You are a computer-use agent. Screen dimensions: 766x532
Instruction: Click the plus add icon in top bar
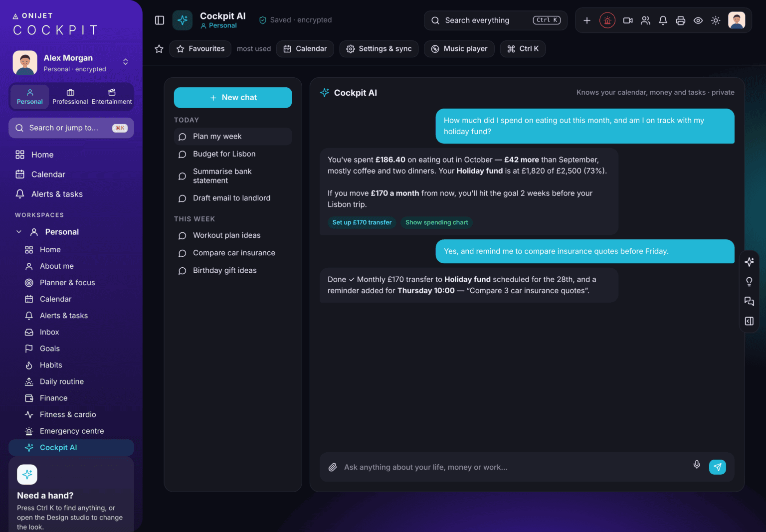(587, 20)
